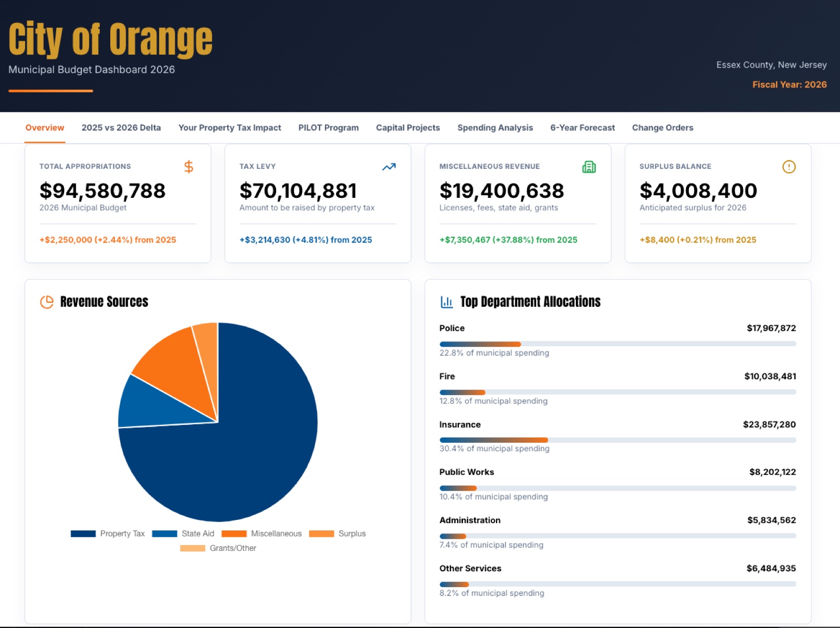
Task: Click the $4,008,400 surplus balance value
Action: click(698, 190)
